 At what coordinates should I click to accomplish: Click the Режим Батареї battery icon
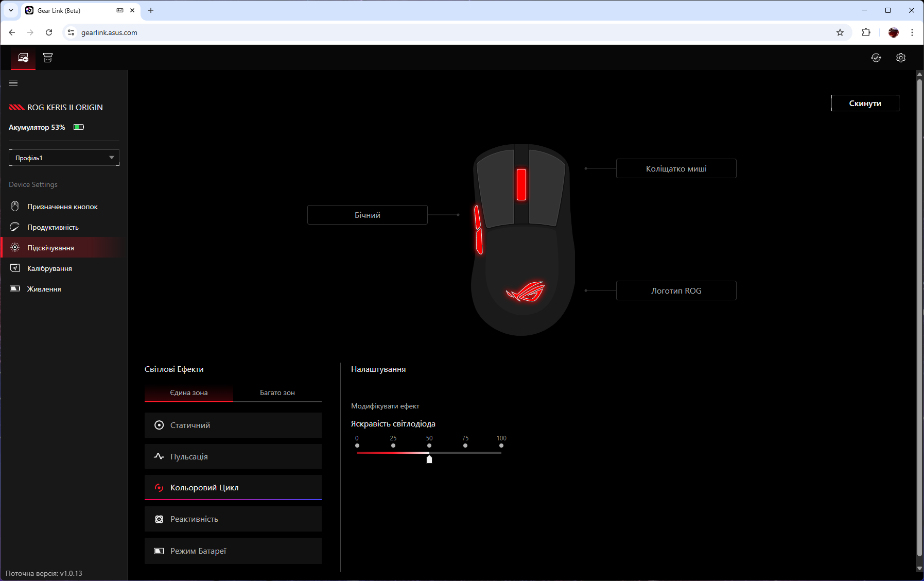pos(159,551)
